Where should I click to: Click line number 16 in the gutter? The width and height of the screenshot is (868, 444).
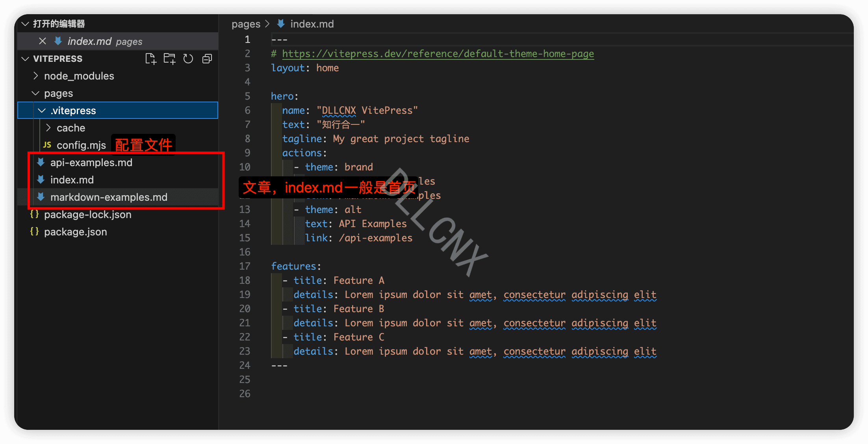[x=245, y=252]
